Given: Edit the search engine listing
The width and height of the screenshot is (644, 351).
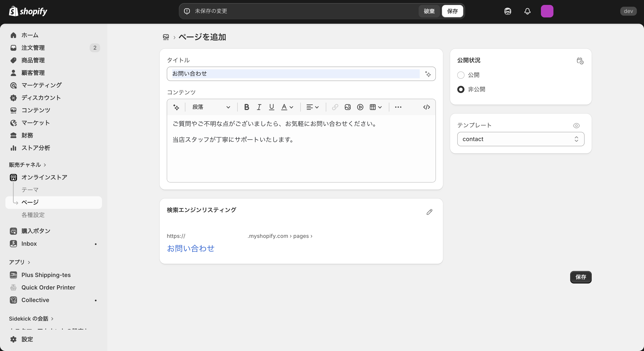Looking at the screenshot, I should [429, 212].
